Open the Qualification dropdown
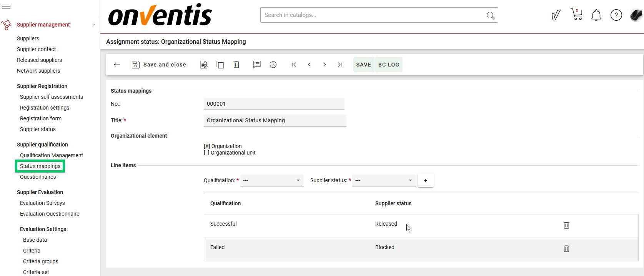Image resolution: width=644 pixels, height=276 pixels. (x=271, y=180)
